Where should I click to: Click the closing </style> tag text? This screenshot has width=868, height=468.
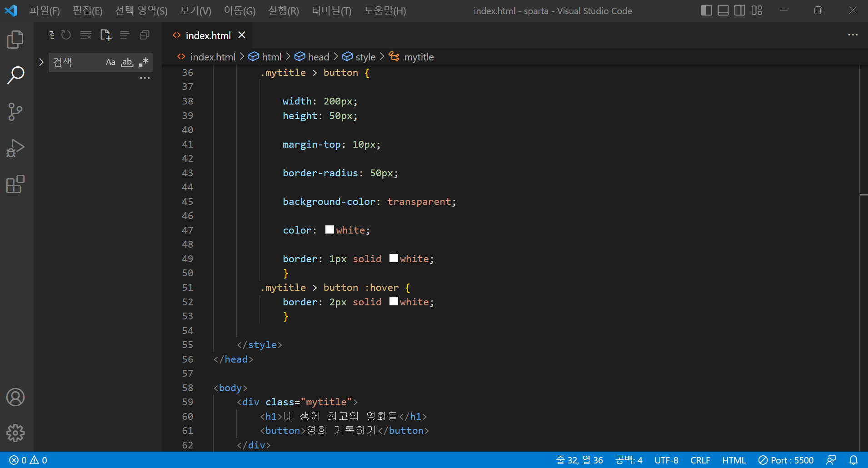(259, 345)
